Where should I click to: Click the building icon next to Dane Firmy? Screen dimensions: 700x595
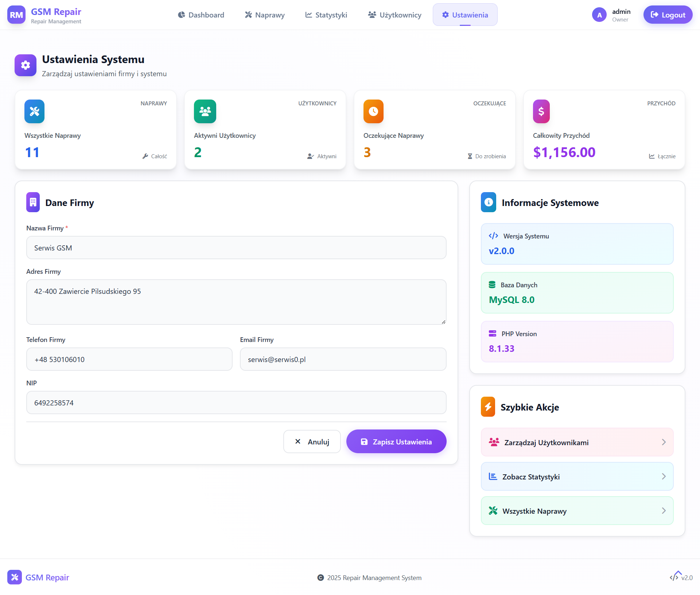[x=33, y=202]
